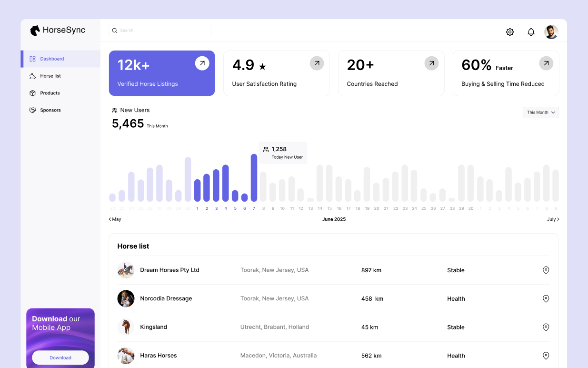Viewport: 588px width, 368px height.
Task: Select Horse list in the sidebar
Action: click(50, 76)
